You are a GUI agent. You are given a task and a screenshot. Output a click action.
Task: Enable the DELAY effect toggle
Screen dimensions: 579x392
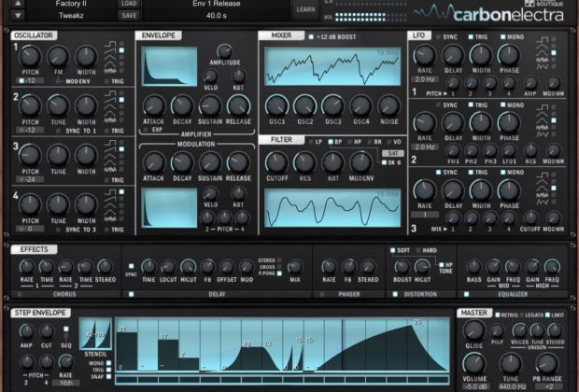pyautogui.click(x=131, y=294)
